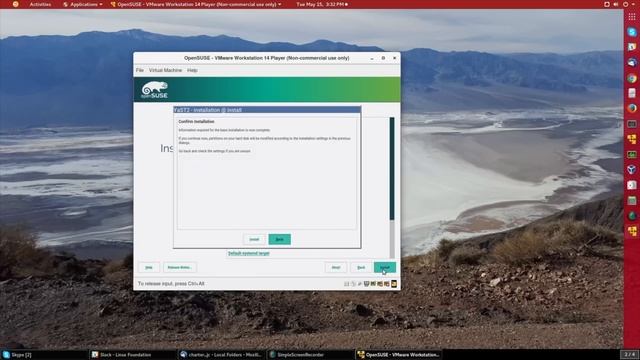This screenshot has width=640, height=360.
Task: Click the volume icon in the top bar
Action: 616,4
